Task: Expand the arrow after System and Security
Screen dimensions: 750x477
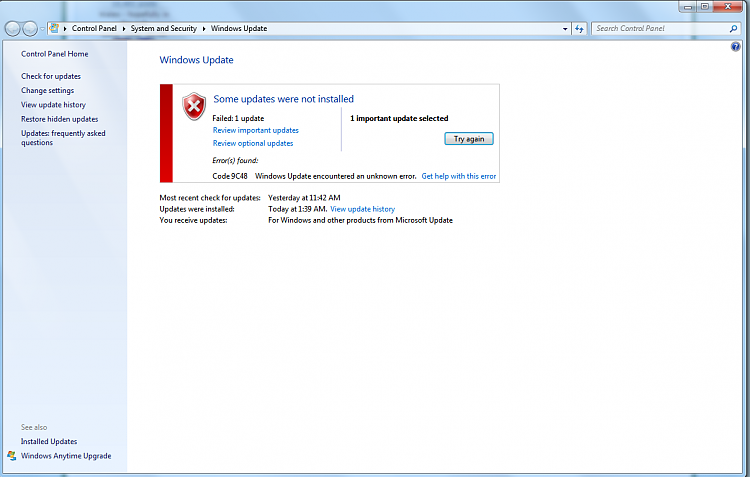Action: [x=204, y=29]
